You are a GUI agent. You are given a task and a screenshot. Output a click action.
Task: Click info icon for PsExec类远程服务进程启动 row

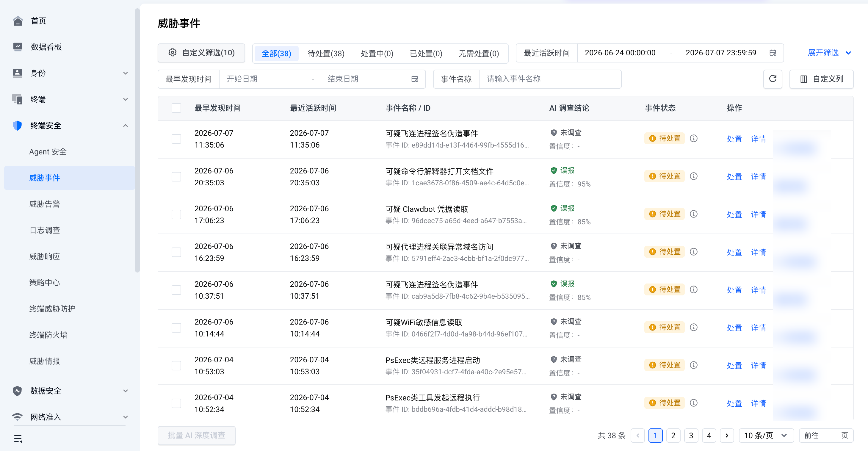pos(693,365)
